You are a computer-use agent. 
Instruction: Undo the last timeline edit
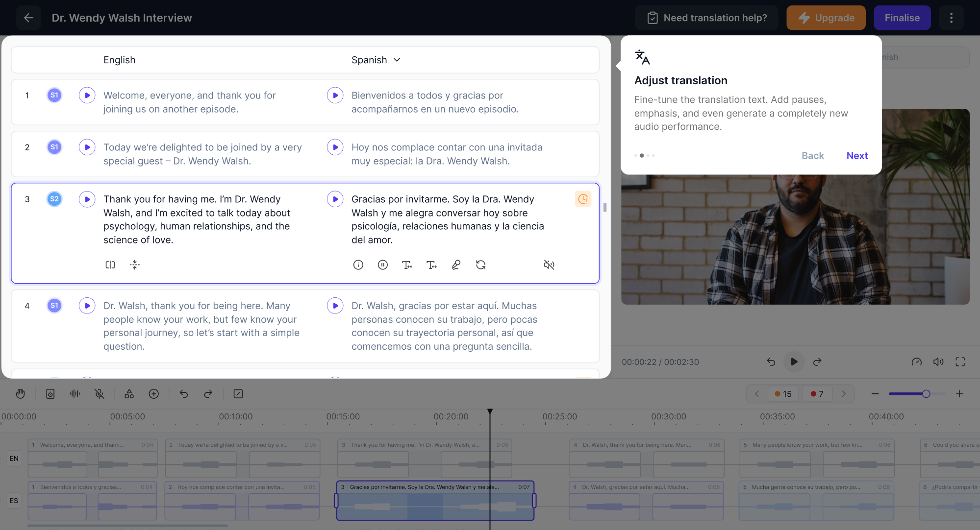coord(183,393)
